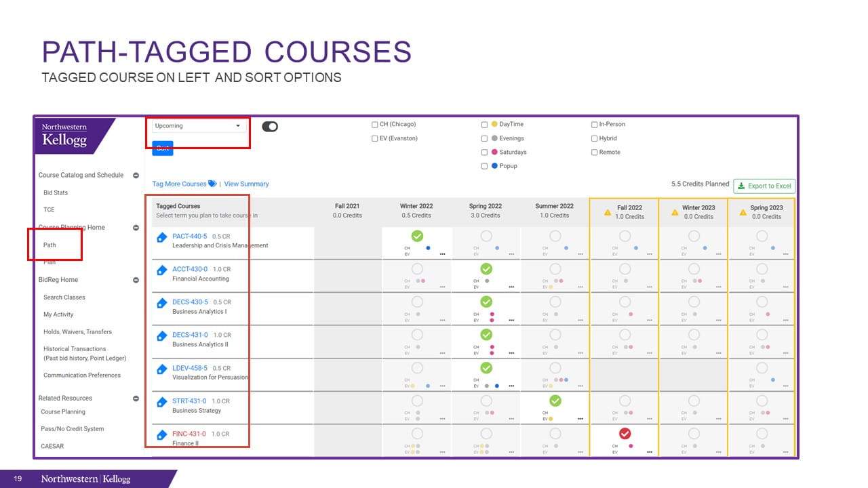Open Pass/No Credit System resource
Viewport: 868px width, 488px height.
click(73, 429)
